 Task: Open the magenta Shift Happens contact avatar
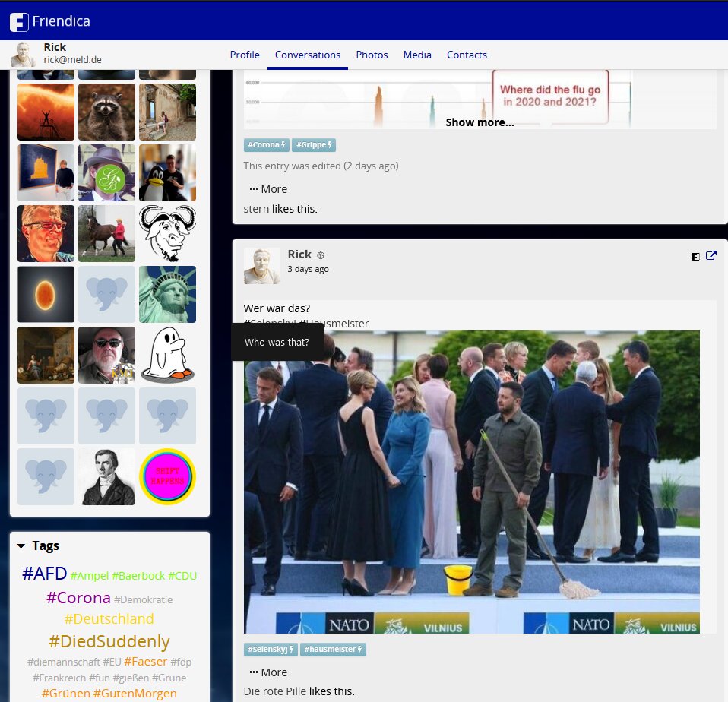[167, 476]
